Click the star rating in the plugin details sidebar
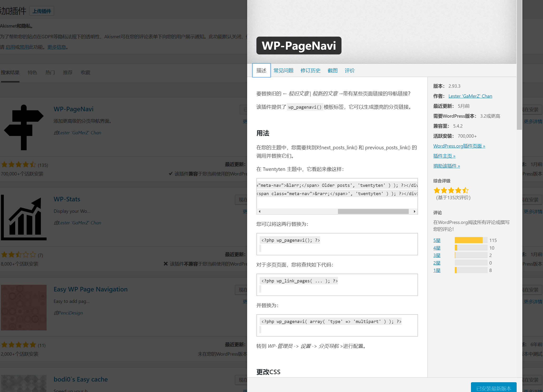543x392 pixels. click(x=451, y=190)
